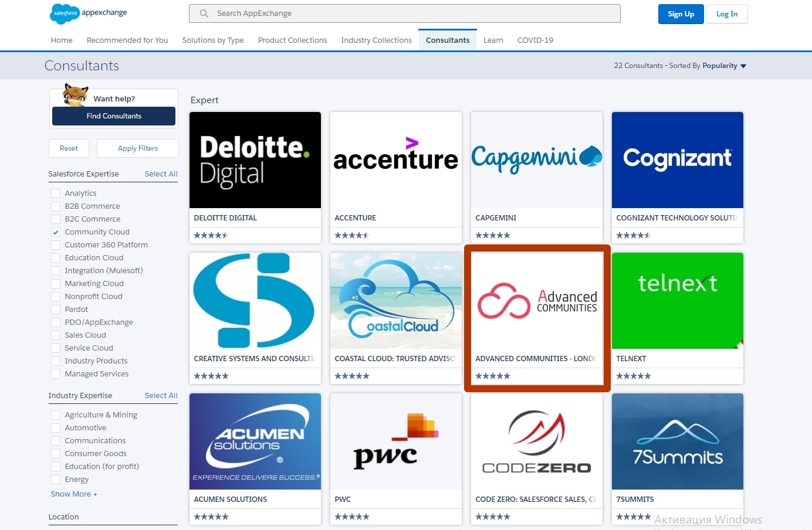Viewport: 812px width, 530px height.
Task: Go to the Learn section
Action: [493, 40]
